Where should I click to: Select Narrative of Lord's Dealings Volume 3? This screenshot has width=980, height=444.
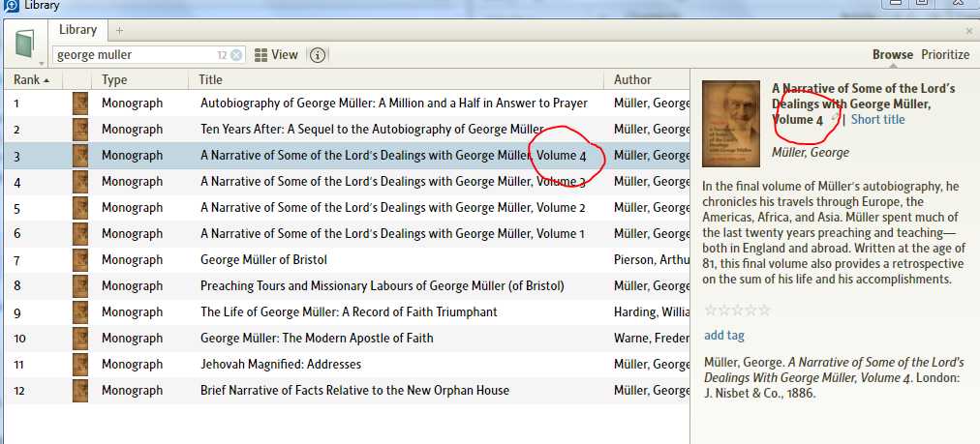[x=348, y=182]
